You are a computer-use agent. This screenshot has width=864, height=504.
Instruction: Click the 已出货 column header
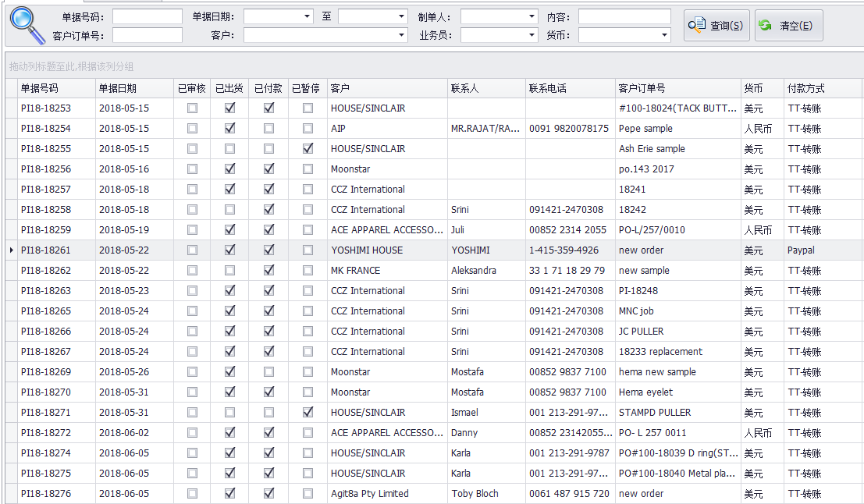[x=229, y=88]
